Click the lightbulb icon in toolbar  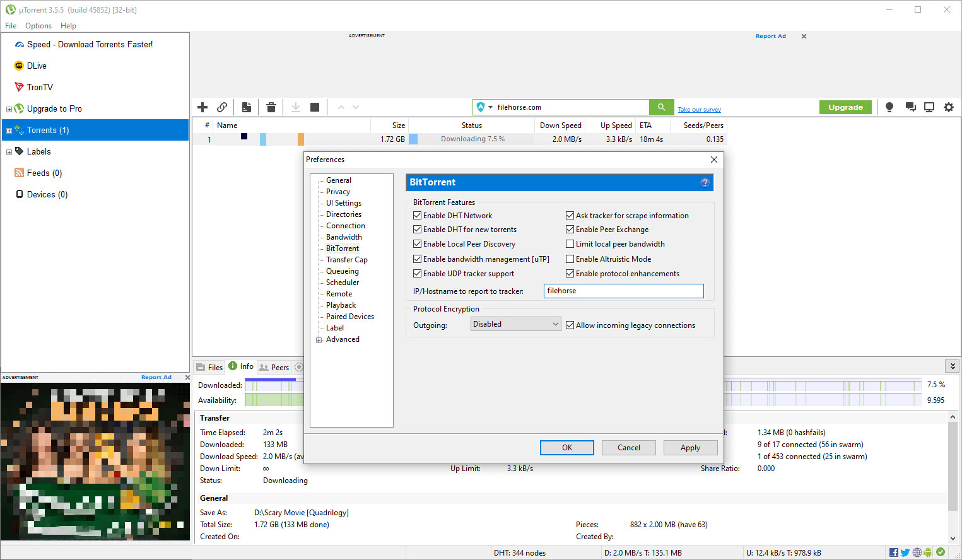click(x=889, y=107)
